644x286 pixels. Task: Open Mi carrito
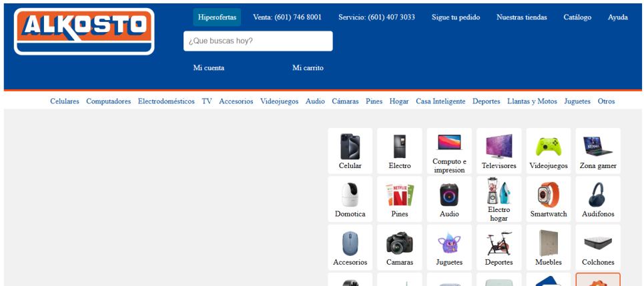click(308, 68)
